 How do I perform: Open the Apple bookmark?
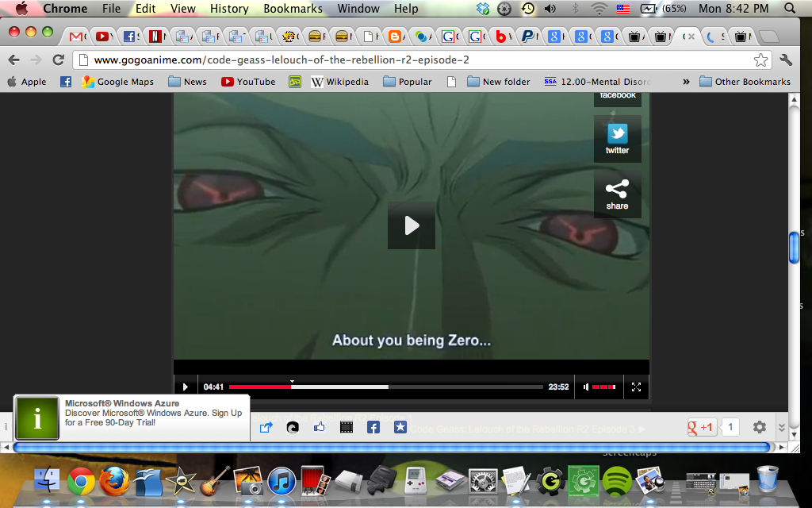[x=27, y=82]
